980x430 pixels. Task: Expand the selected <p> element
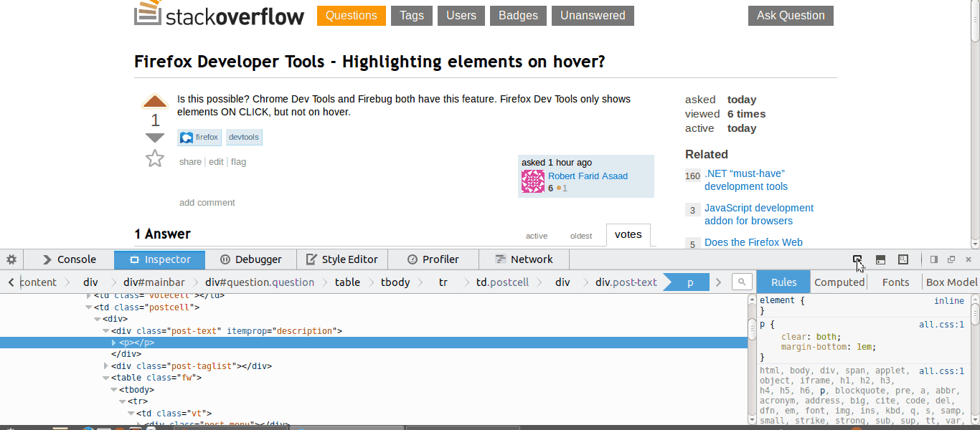pos(114,343)
